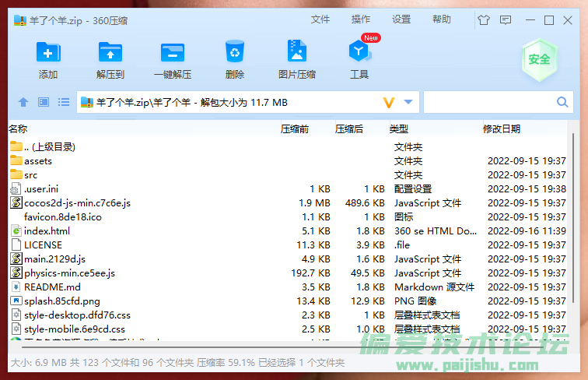Expand the address path dropdown arrow
Image resolution: width=588 pixels, height=380 pixels.
tap(409, 102)
